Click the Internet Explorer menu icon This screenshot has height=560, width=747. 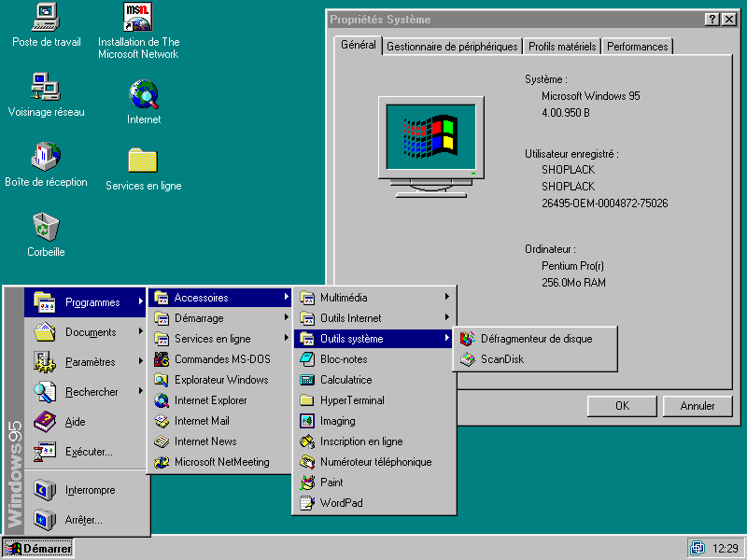162,400
